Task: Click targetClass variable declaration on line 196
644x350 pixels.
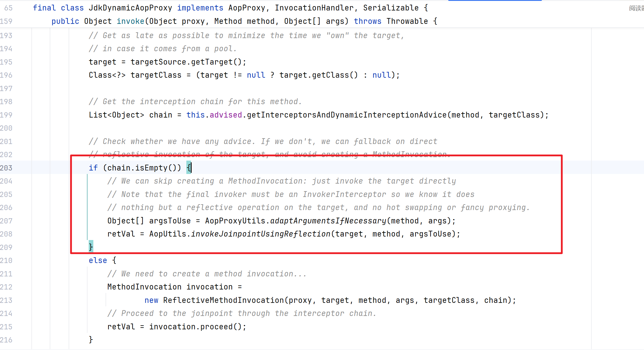Action: 156,75
